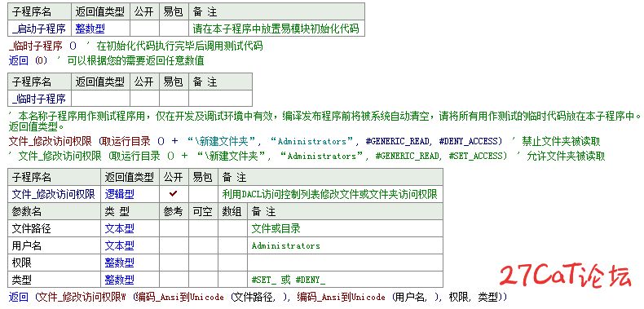Click second 编码_Ansi到Unicode call with 用户名

pos(342,297)
